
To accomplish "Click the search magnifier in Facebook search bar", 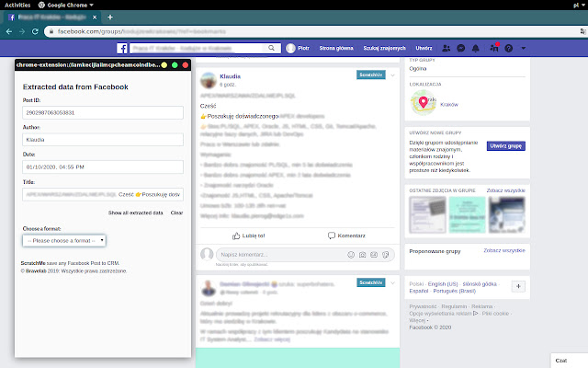I will [x=272, y=48].
